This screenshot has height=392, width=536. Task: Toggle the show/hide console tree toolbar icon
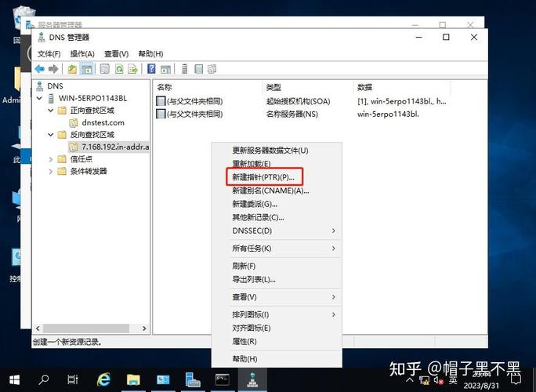(86, 69)
